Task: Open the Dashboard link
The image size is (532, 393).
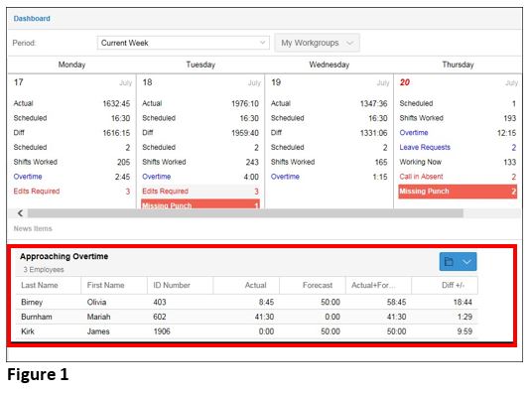Action: [x=32, y=19]
